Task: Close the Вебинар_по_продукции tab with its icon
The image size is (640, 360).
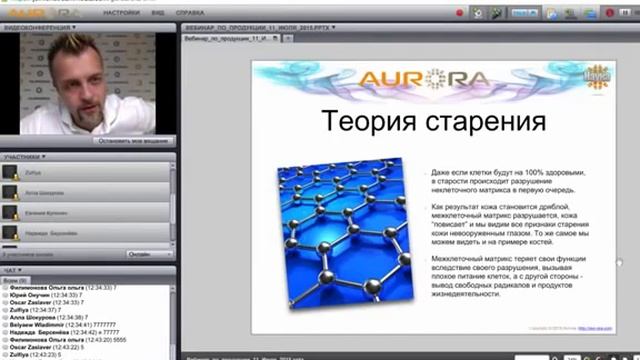Action: pyautogui.click(x=276, y=38)
